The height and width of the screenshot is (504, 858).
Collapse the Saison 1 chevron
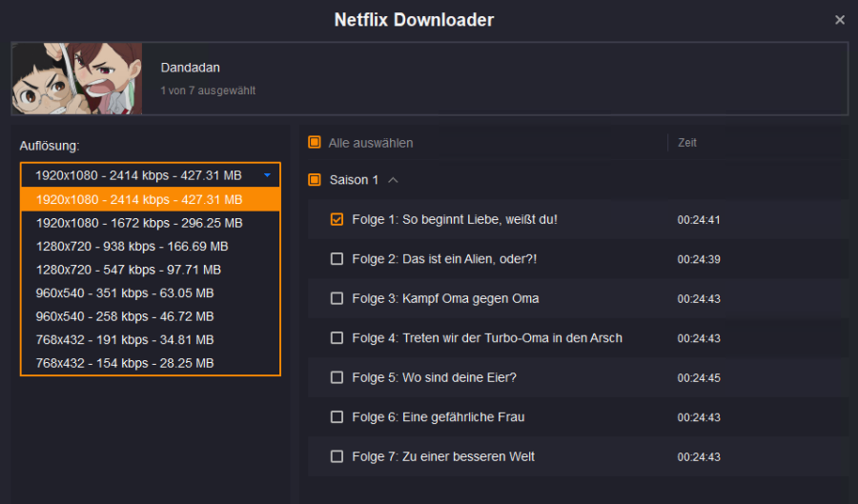point(394,180)
